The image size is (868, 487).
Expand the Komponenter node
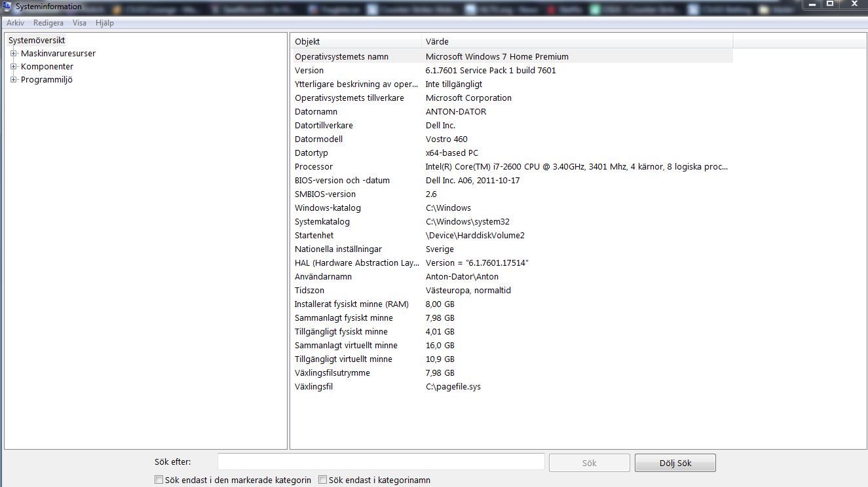point(13,67)
